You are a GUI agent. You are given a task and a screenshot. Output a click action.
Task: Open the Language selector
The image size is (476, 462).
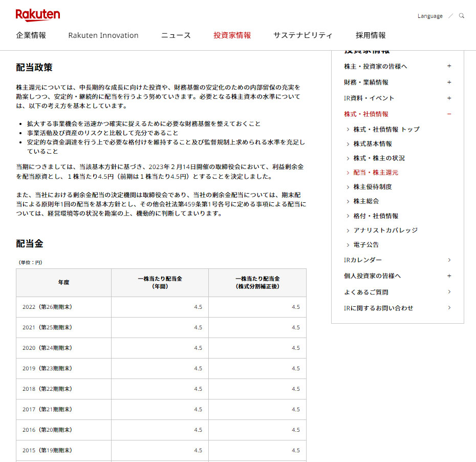430,16
